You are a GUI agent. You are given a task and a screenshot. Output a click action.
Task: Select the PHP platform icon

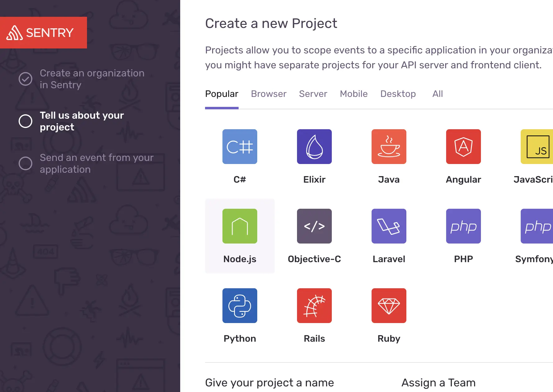[464, 226]
